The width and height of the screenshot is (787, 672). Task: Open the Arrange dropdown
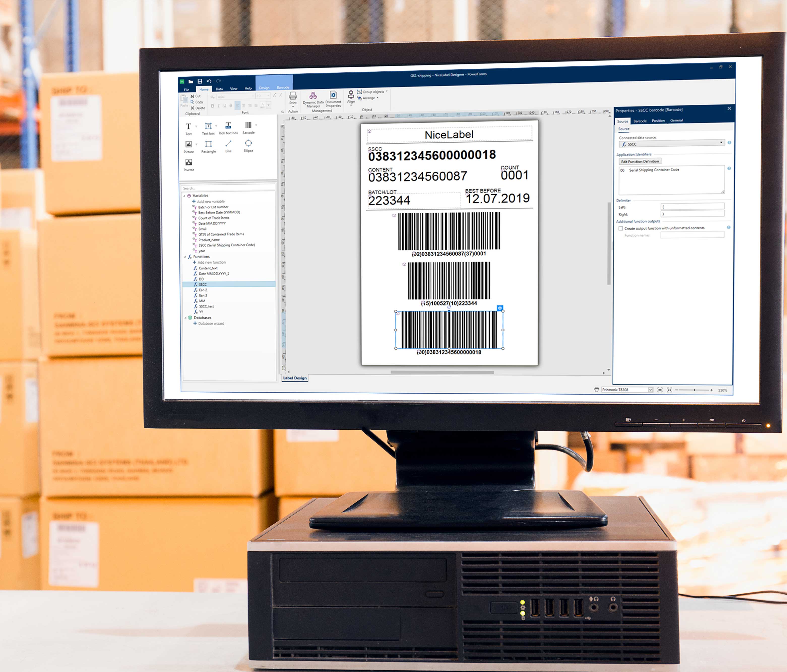[368, 98]
